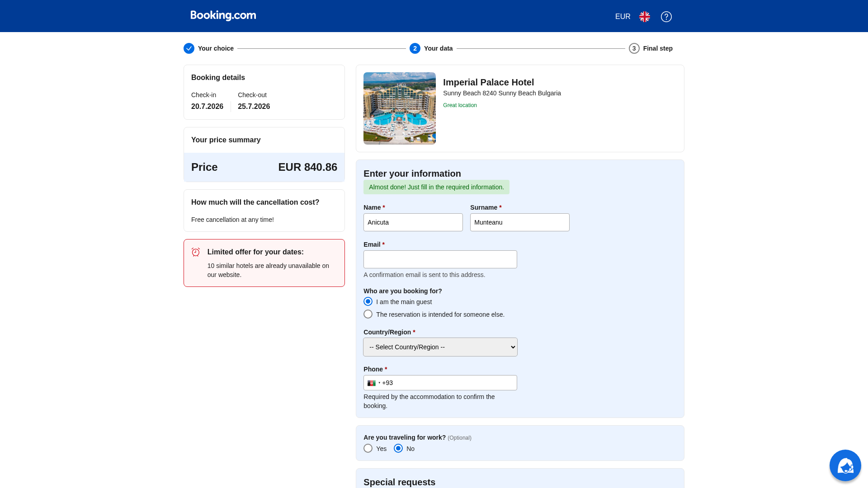Click the Your choice step label
868x488 pixels.
tap(216, 48)
